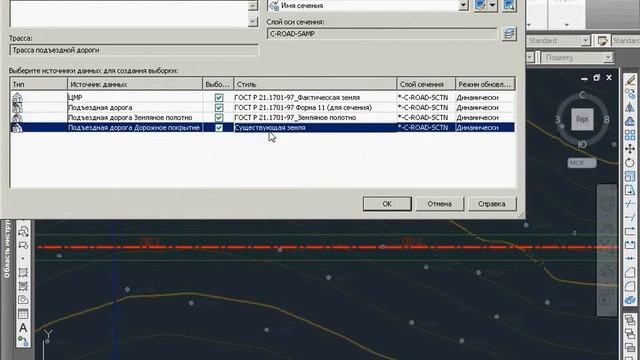Click the Тип column header
Viewport: 640px width, 360px height.
(x=38, y=84)
